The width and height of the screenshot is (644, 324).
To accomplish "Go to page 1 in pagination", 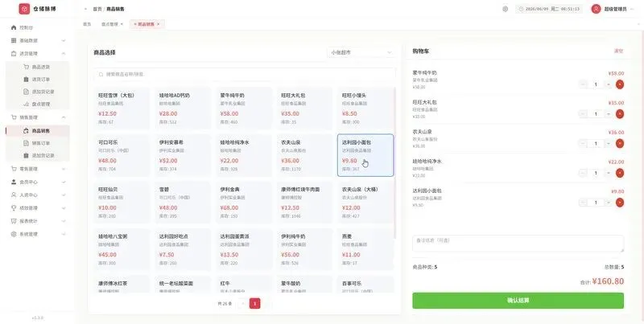I will (254, 304).
